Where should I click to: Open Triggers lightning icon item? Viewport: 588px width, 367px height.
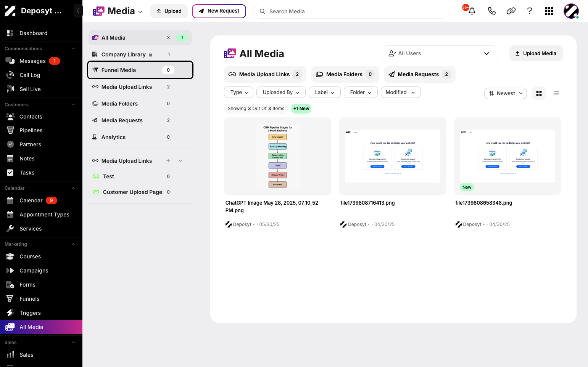(41, 313)
